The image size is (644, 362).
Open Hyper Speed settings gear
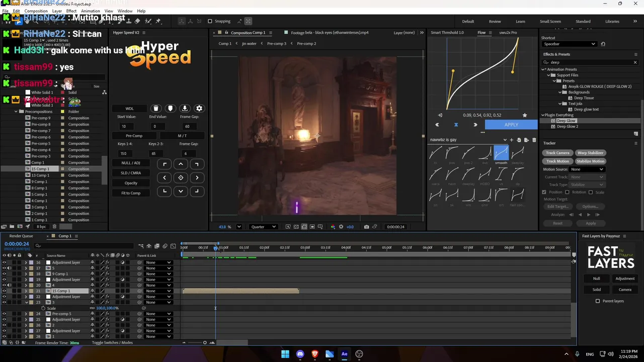(199, 109)
